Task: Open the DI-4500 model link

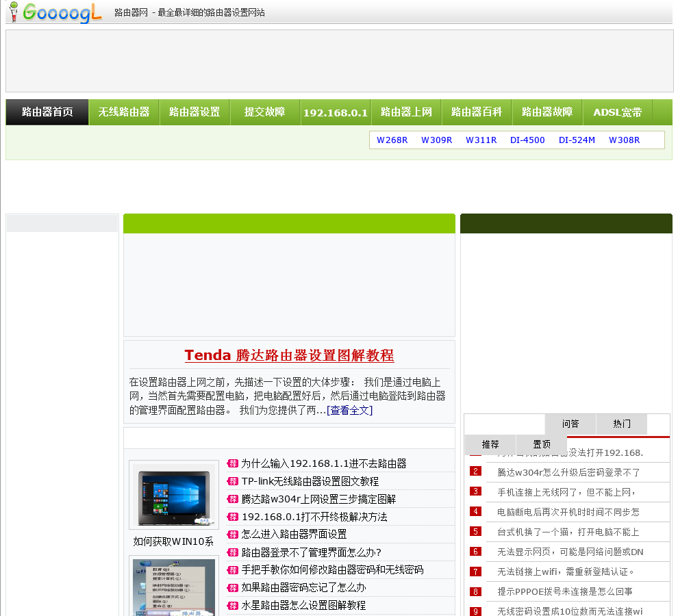Action: pyautogui.click(x=527, y=140)
